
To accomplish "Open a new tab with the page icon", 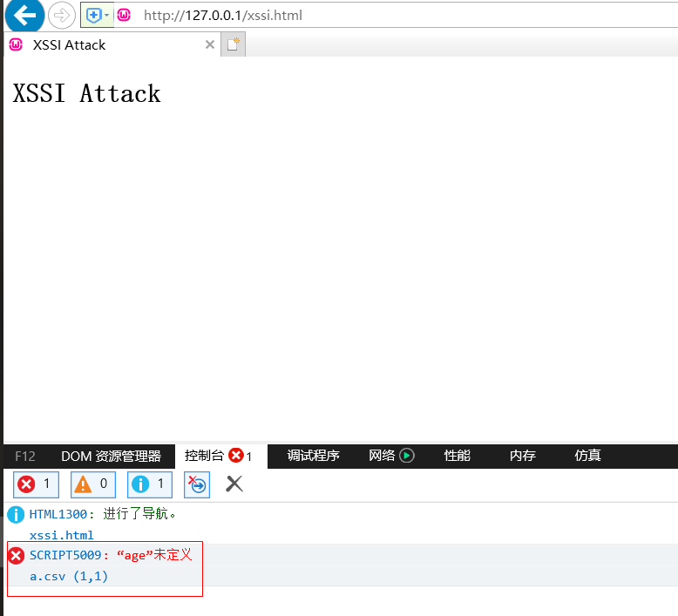I will pos(233,44).
